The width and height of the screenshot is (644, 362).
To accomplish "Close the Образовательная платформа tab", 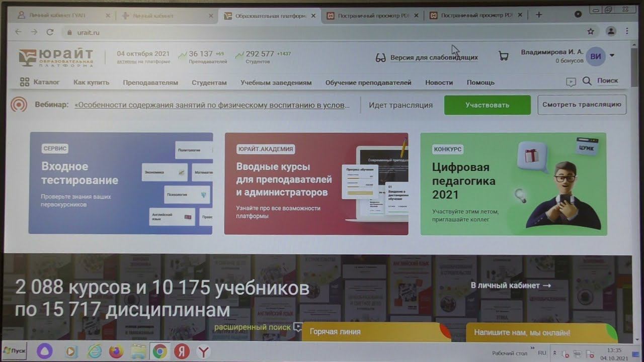I will pyautogui.click(x=313, y=16).
